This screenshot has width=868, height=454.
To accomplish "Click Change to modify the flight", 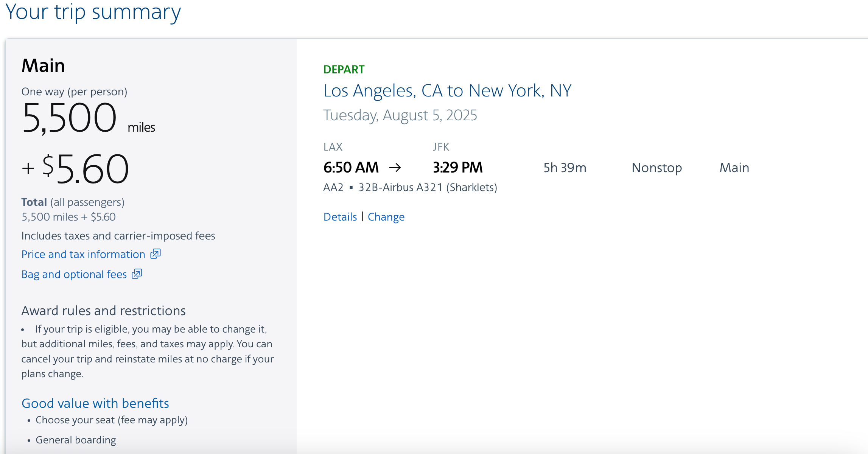I will coord(386,217).
